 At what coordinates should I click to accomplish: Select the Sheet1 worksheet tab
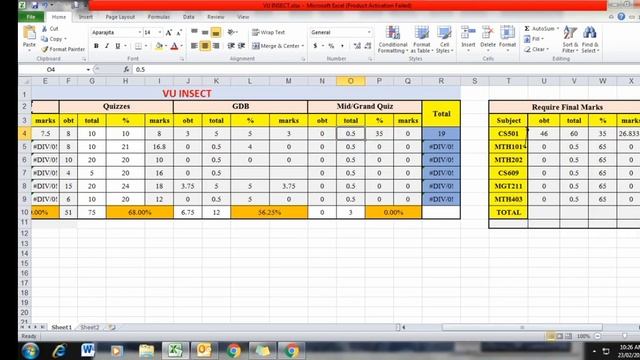(x=62, y=327)
